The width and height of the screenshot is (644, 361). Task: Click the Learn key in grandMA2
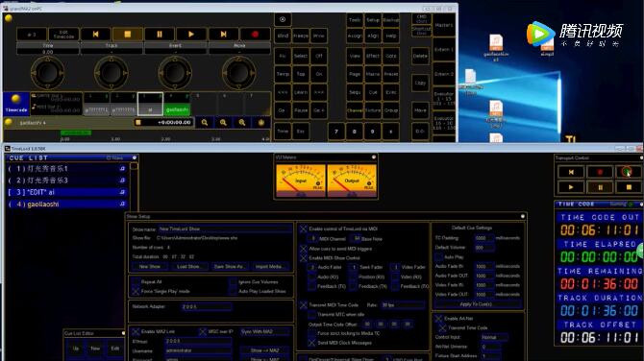pos(301,92)
